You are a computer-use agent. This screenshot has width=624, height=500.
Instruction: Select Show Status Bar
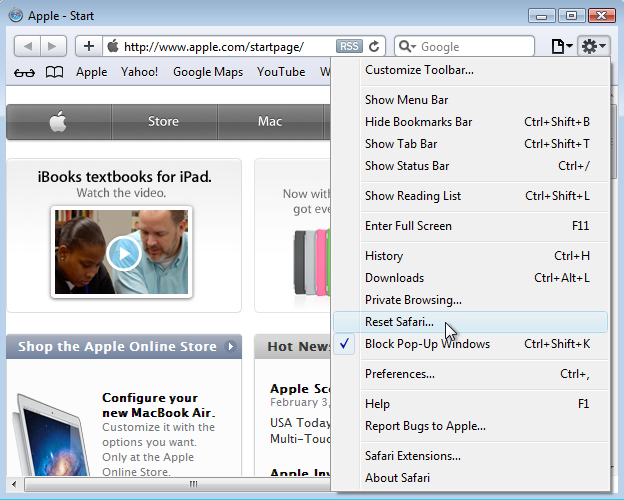pos(470,166)
